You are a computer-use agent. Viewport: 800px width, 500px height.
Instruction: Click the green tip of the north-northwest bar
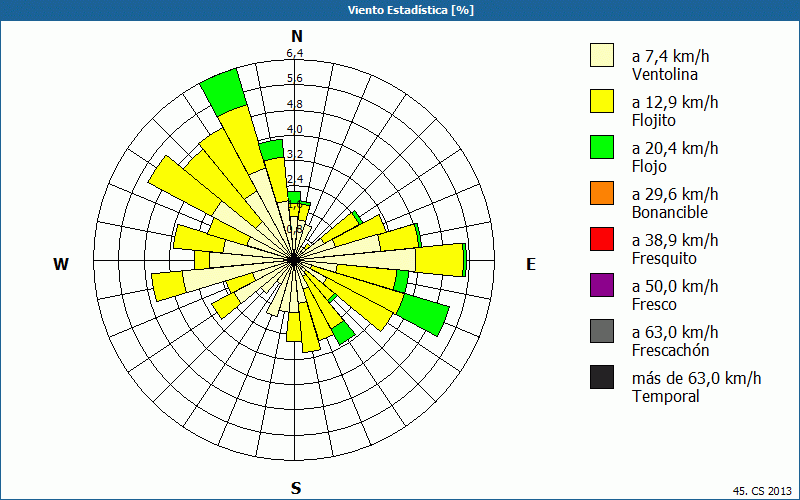click(224, 92)
